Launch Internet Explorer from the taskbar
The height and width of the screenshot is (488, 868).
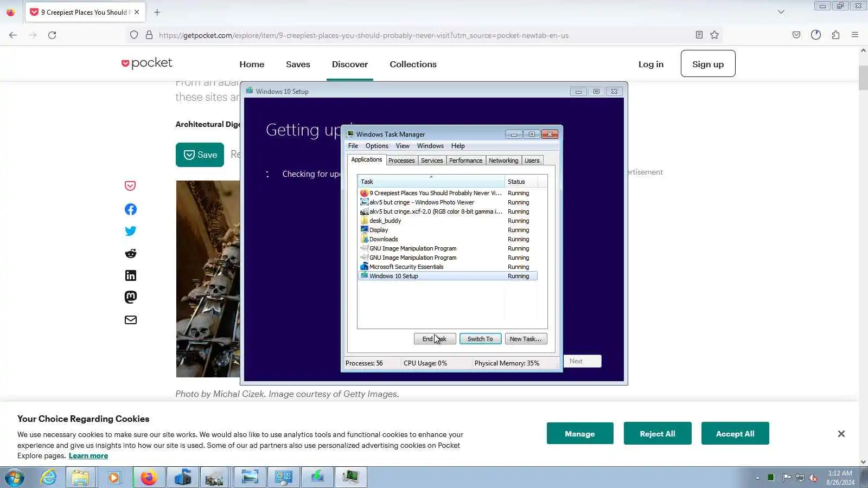click(49, 478)
